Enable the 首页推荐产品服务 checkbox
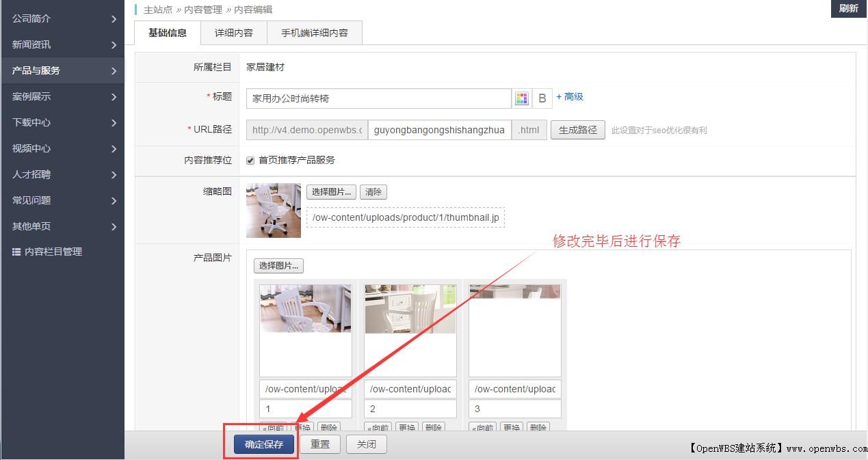The height and width of the screenshot is (460, 868). (x=250, y=160)
